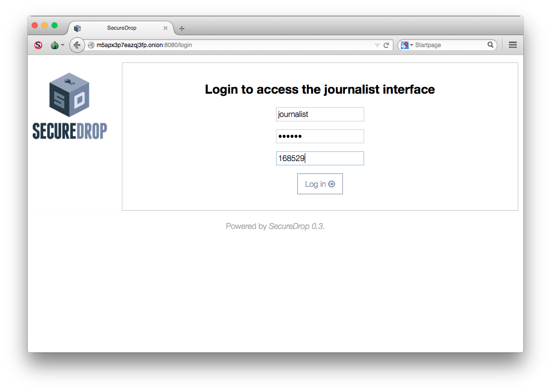This screenshot has height=392, width=551.
Task: Open a new tab with plus
Action: coord(182,28)
